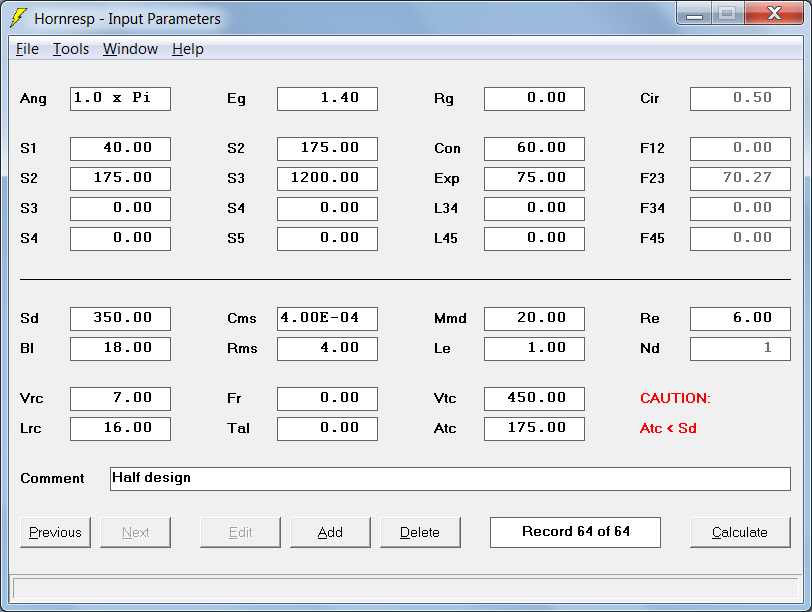Image resolution: width=812 pixels, height=612 pixels.
Task: Click the Re field showing 6.00
Action: click(741, 319)
